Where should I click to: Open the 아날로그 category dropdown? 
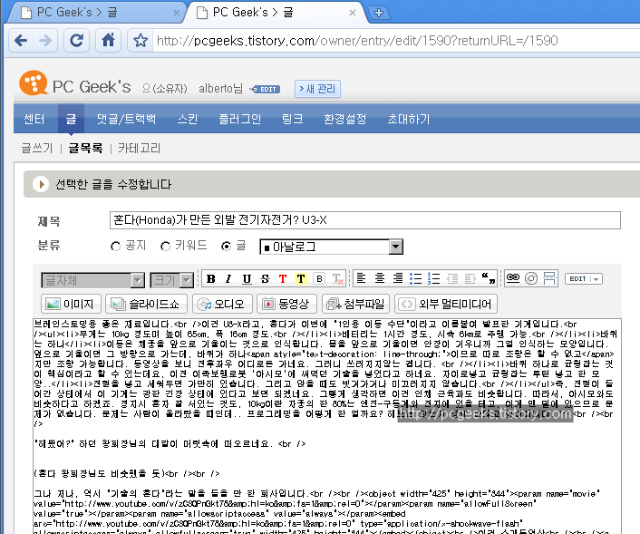331,247
